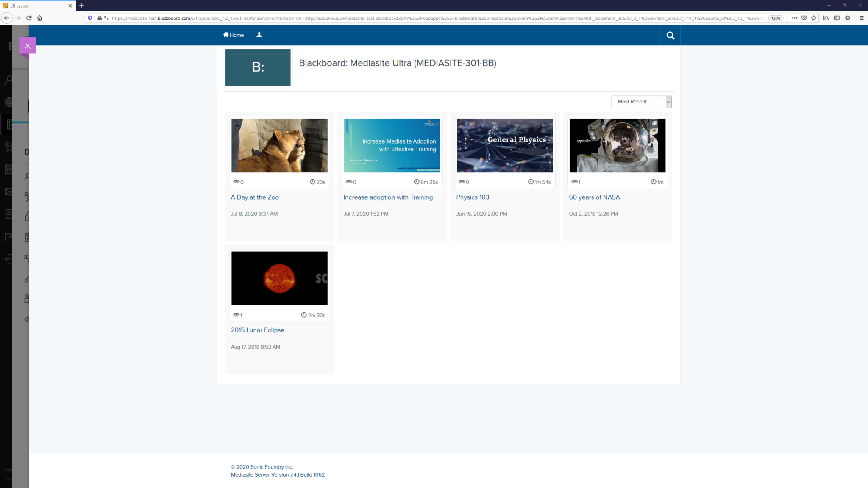The height and width of the screenshot is (488, 868).
Task: Click the site padlock icon
Action: 100,18
